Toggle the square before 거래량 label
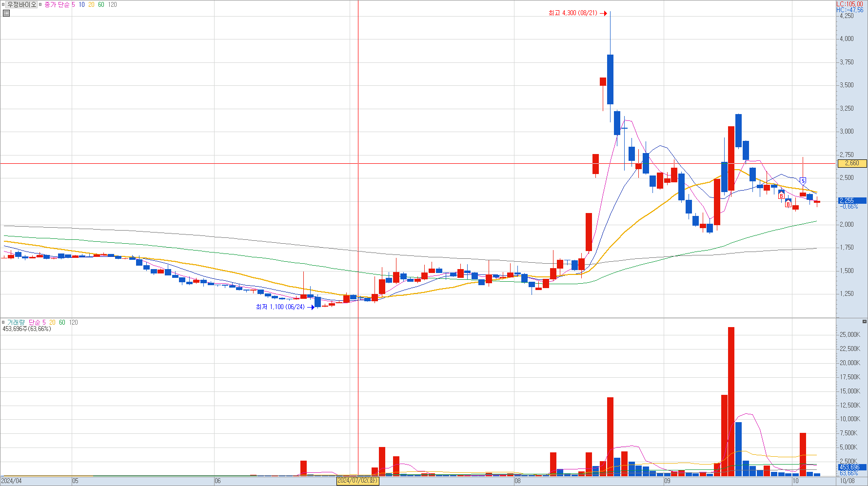 click(x=3, y=322)
